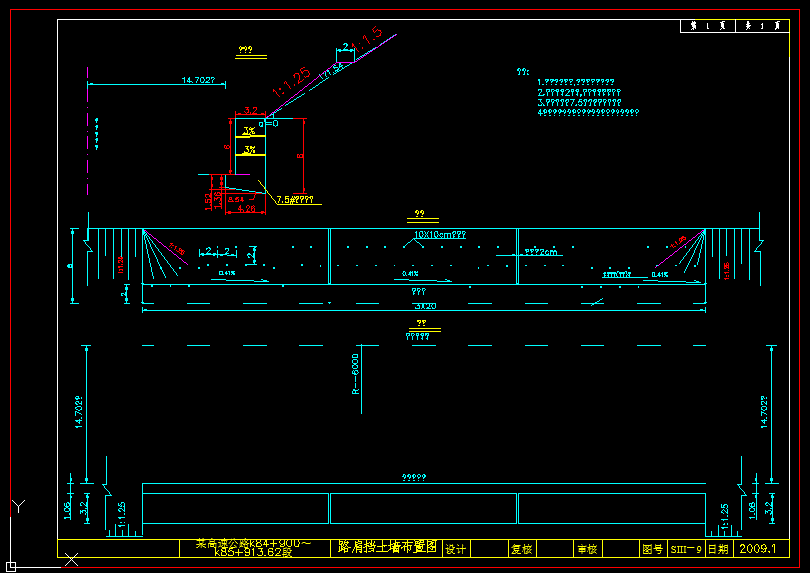The image size is (810, 573).
Task: Select the 图号 label in the title block
Action: 652,549
